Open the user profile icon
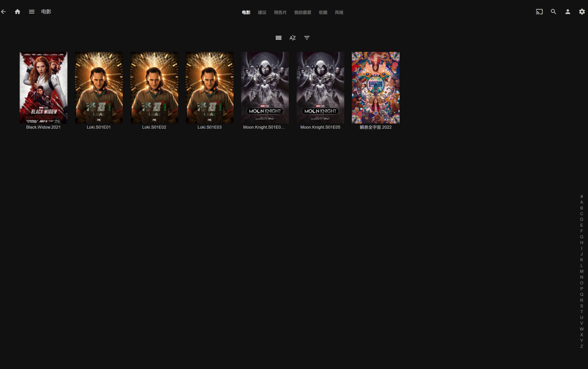This screenshot has width=588, height=369. coord(567,12)
